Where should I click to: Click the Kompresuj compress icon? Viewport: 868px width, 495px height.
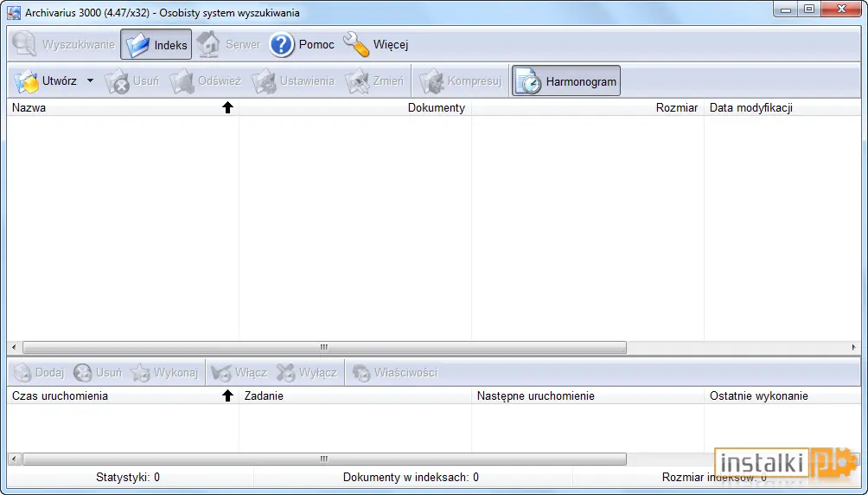pyautogui.click(x=431, y=81)
